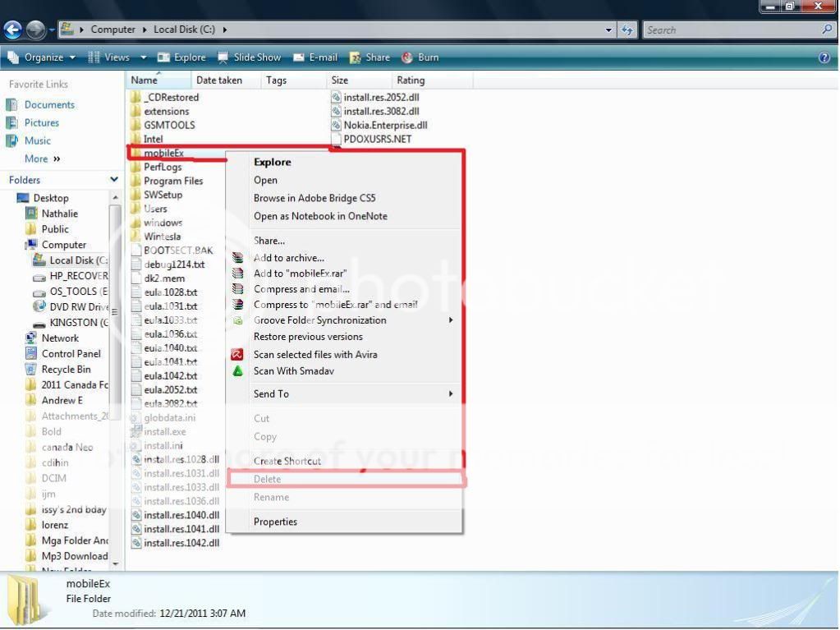Click the Search input field
Image resolution: width=840 pixels, height=630 pixels.
[x=732, y=30]
